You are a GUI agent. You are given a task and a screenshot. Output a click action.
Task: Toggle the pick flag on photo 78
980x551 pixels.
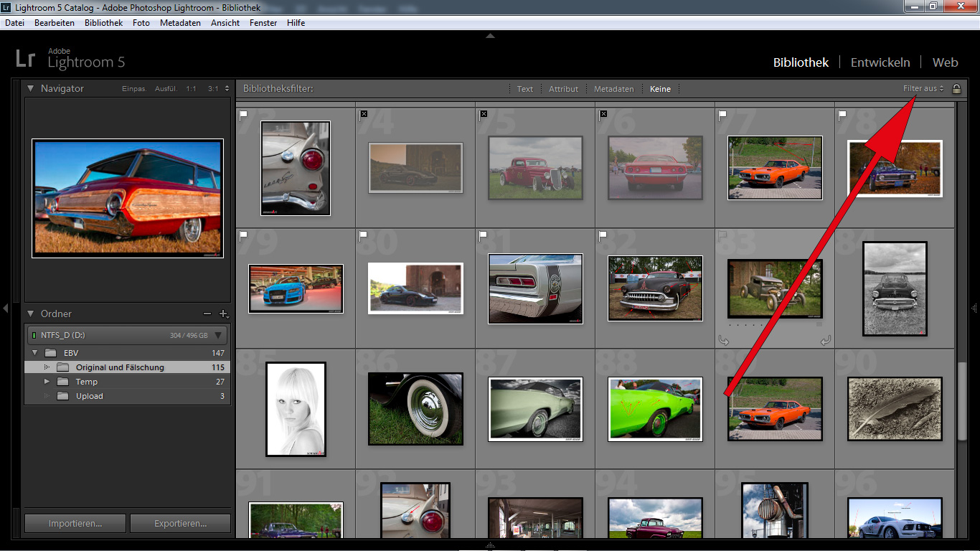(843, 114)
